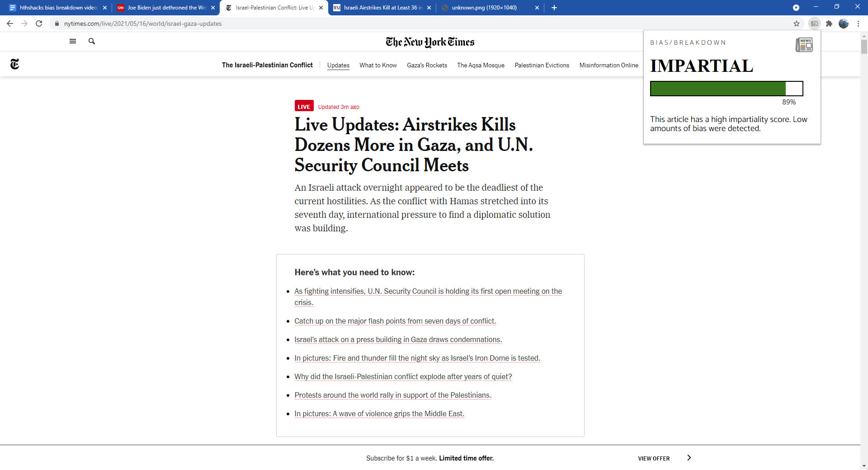Close the Joe Biden CNN tab
This screenshot has width=868, height=470.
point(213,8)
